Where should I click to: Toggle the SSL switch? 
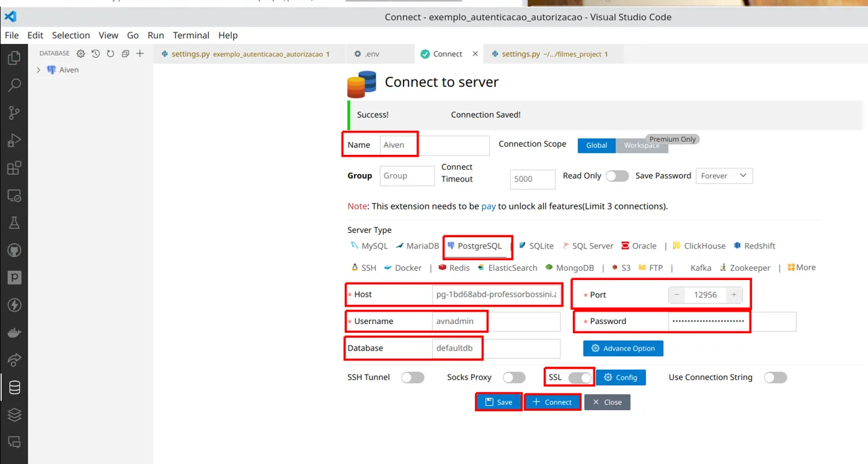click(x=580, y=377)
